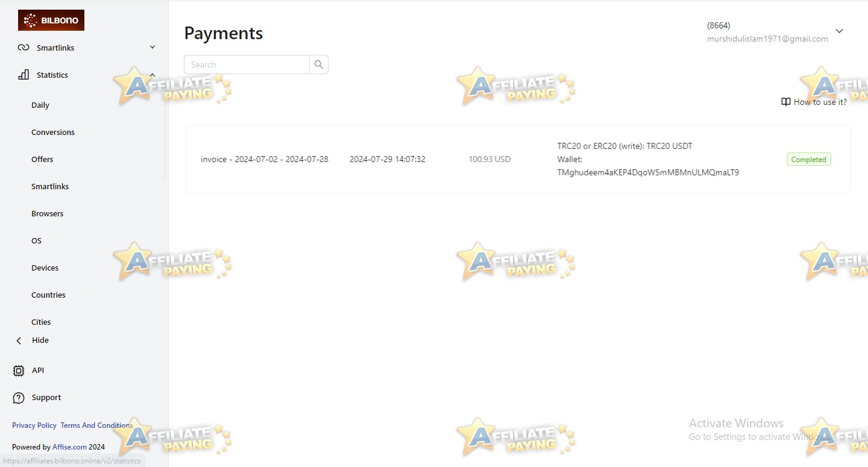View Cities statistics

pyautogui.click(x=41, y=322)
